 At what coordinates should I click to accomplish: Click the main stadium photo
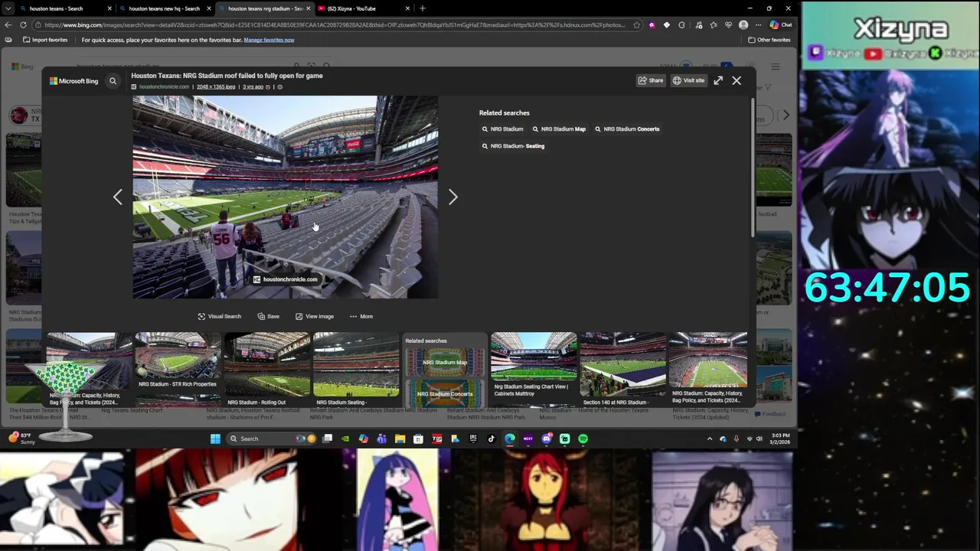coord(286,197)
